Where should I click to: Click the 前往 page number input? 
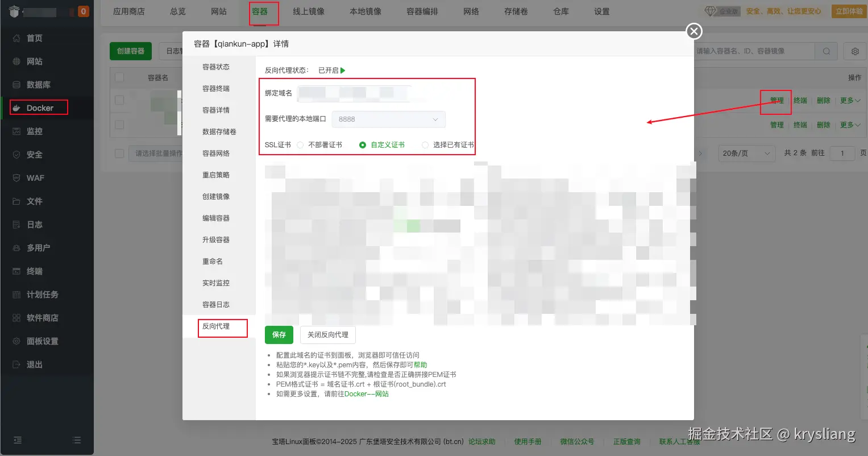[843, 154]
